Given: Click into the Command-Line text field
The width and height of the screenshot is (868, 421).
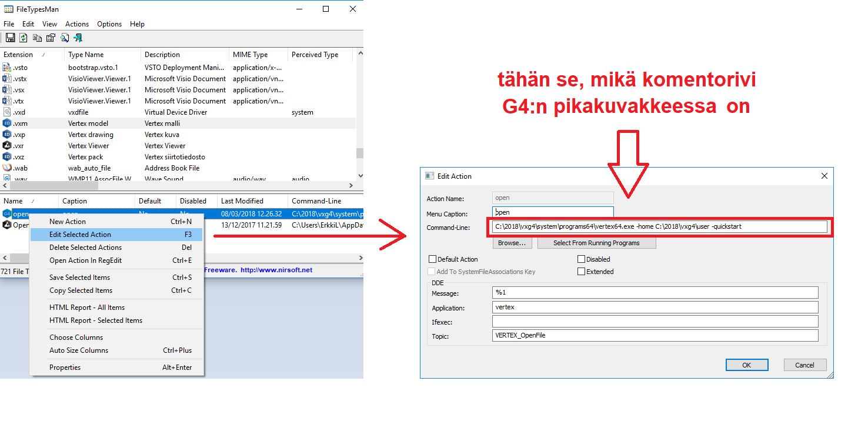Looking at the screenshot, I should tap(659, 227).
